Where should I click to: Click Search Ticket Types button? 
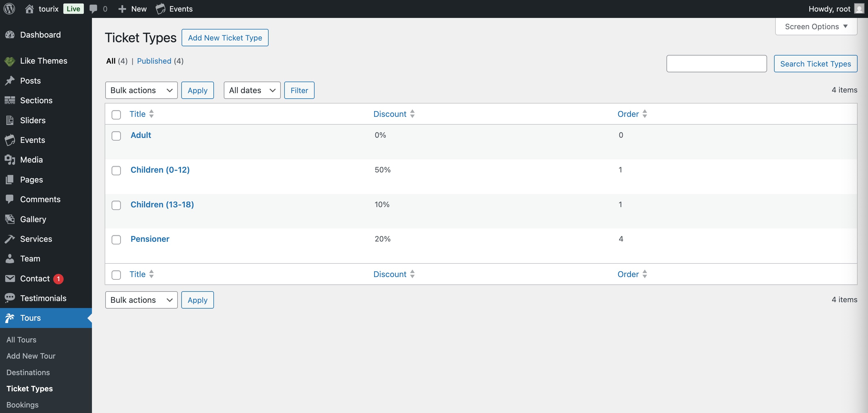pos(815,64)
